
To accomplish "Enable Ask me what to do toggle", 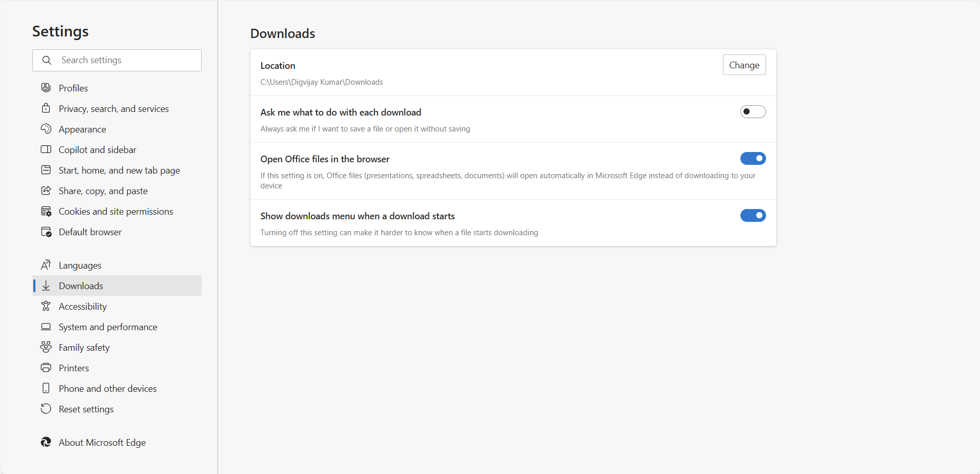I will pos(753,112).
